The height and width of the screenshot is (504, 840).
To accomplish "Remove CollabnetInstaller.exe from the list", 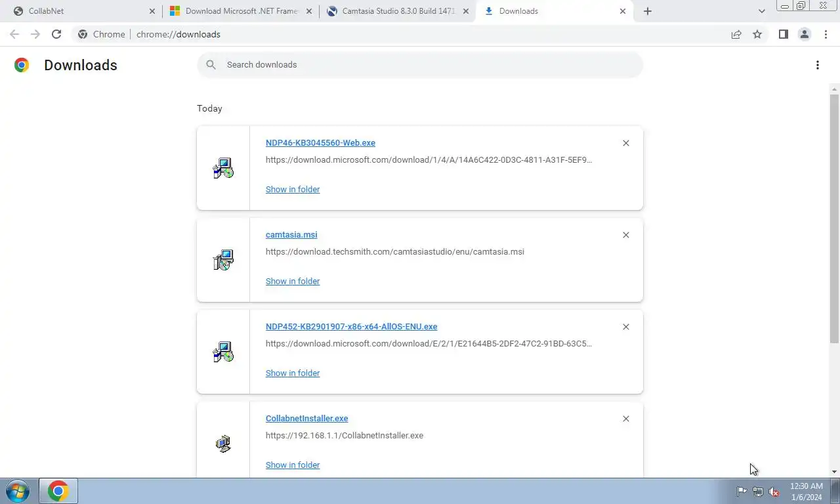I will (x=625, y=419).
